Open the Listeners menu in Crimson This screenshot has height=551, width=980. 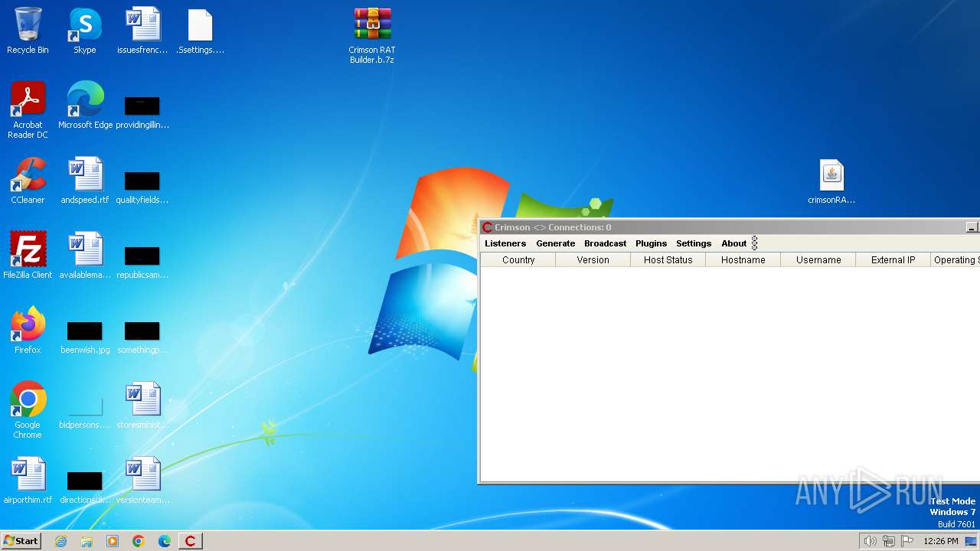click(505, 243)
